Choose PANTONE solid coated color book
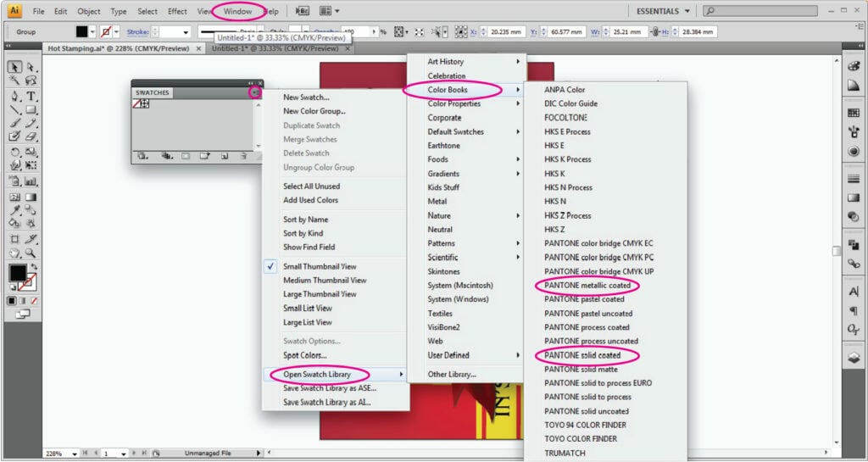 (582, 355)
